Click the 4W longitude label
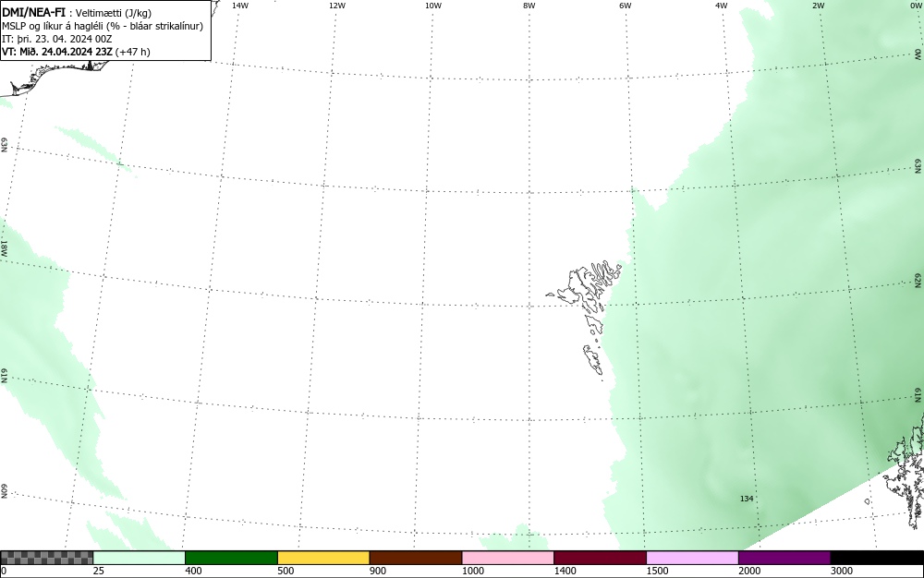 [722, 6]
